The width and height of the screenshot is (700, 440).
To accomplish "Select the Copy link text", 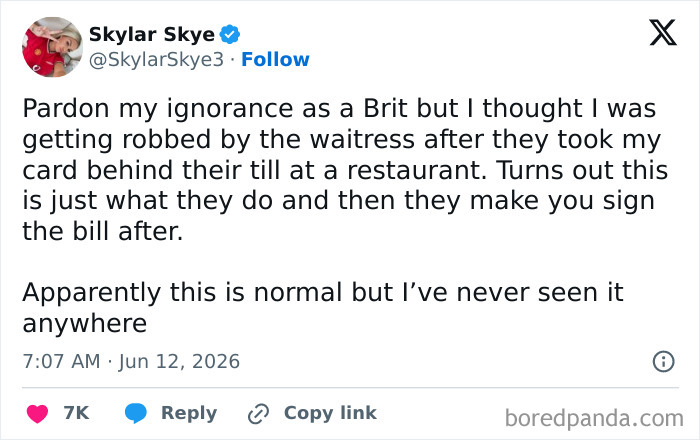I will tap(330, 413).
